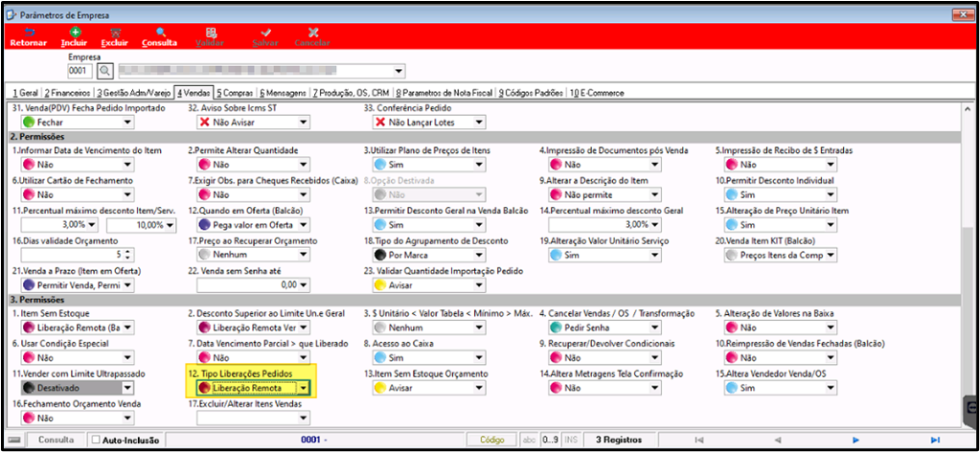980x452 pixels.
Task: Open Aviso Sobre Icms ST dropdown
Action: coord(303,123)
